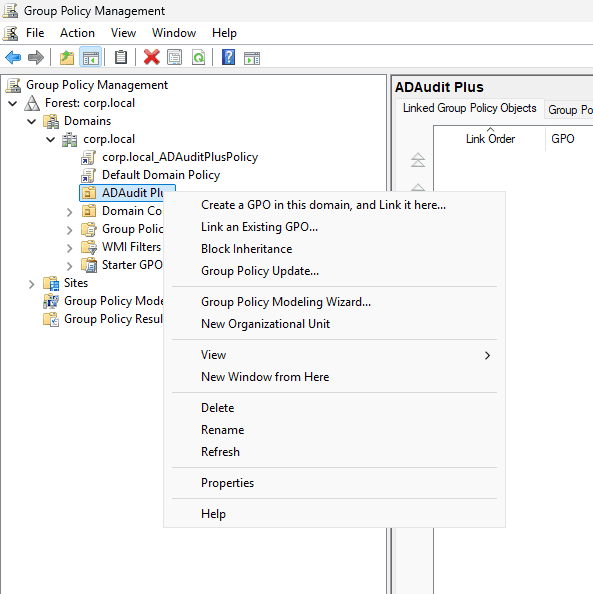The image size is (593, 594).
Task: Open the File menu
Action: [35, 33]
